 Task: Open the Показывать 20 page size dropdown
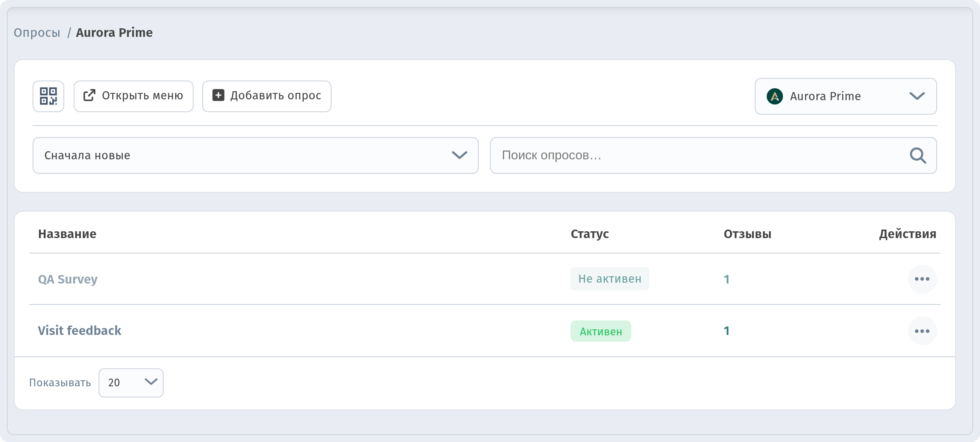tap(131, 383)
